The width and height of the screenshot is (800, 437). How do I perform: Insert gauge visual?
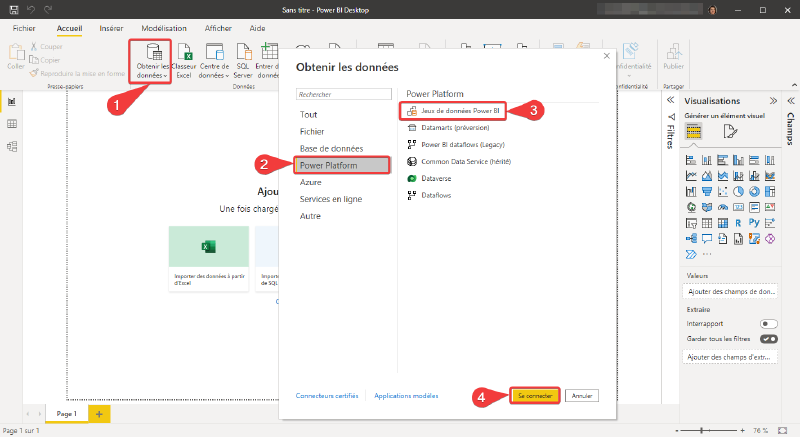[722, 207]
